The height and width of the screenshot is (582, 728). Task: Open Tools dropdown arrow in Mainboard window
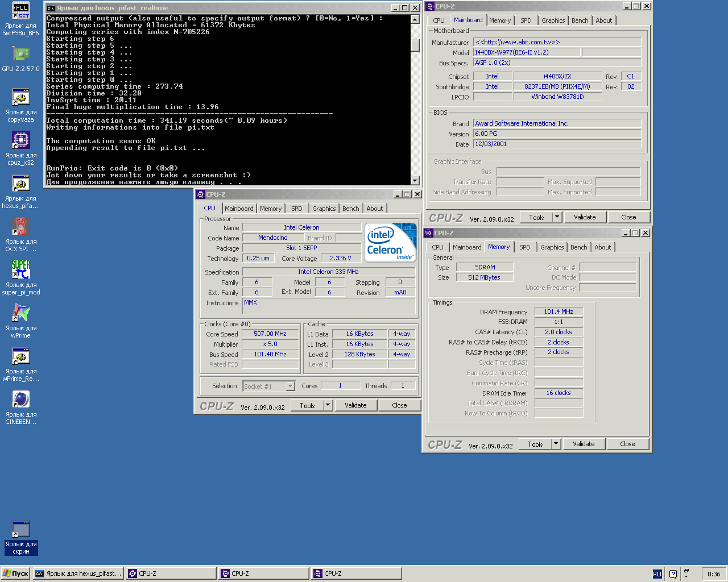pos(557,217)
